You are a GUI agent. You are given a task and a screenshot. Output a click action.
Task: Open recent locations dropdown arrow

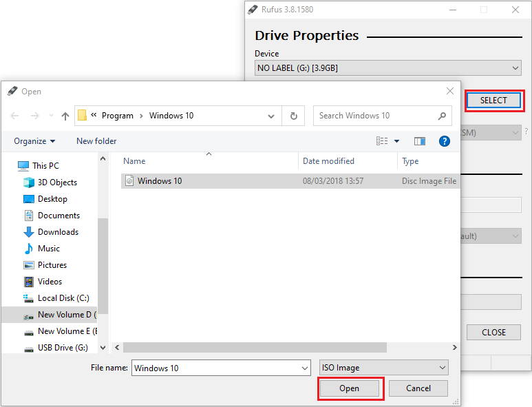point(51,116)
